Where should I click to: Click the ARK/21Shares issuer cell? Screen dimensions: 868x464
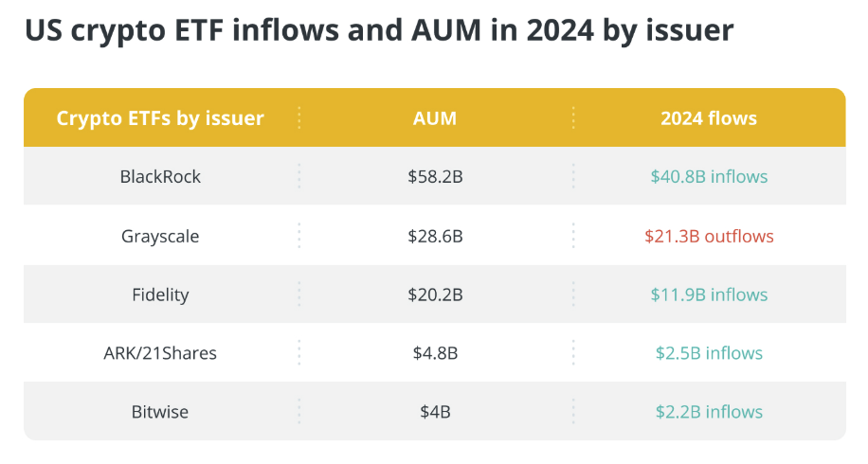click(x=160, y=353)
